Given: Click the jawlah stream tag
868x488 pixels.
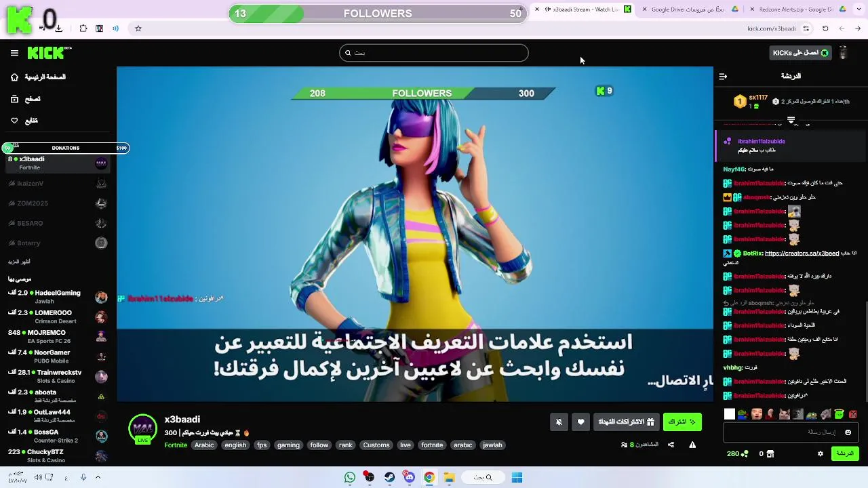Looking at the screenshot, I should pyautogui.click(x=492, y=445).
